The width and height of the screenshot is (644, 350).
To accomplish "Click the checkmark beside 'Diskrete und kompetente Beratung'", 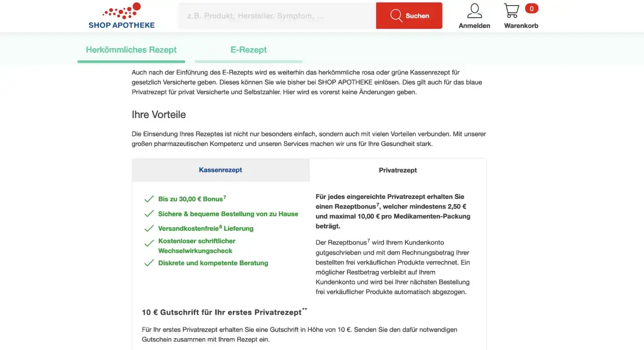I will [149, 262].
